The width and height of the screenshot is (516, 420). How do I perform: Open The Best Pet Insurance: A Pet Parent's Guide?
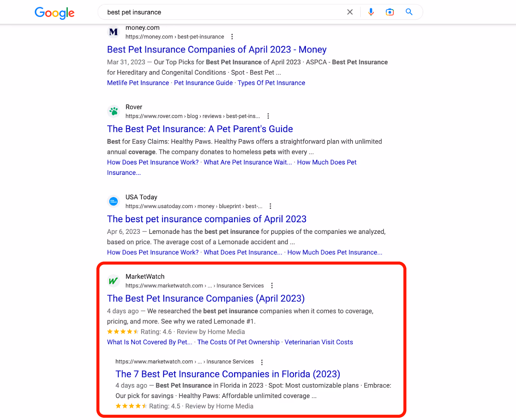pyautogui.click(x=200, y=129)
